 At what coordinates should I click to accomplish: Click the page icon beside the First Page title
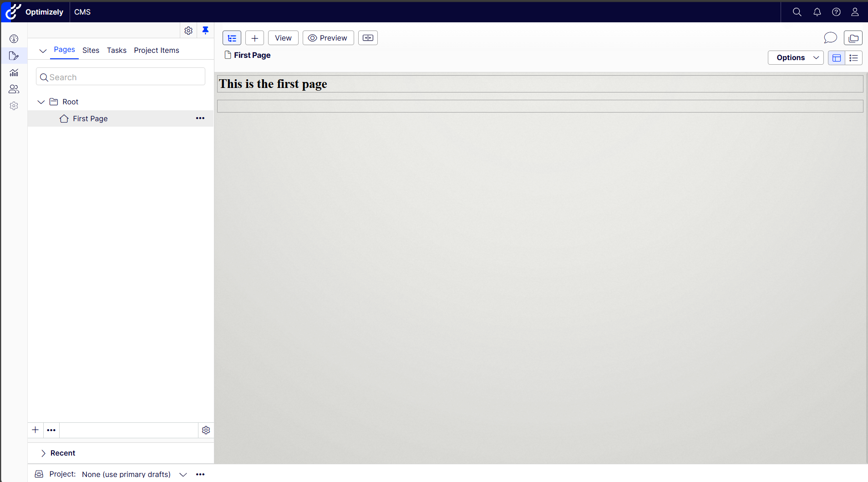[x=228, y=55]
